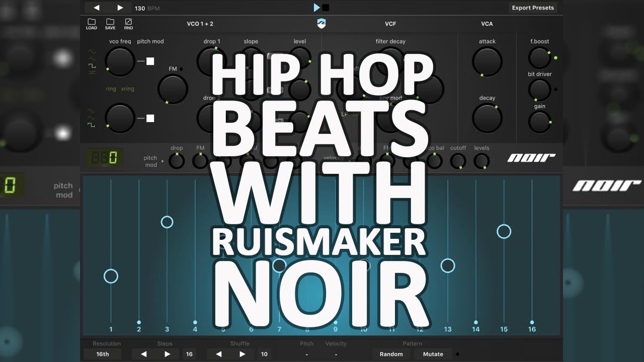Click the lower VCO frequency knob
The width and height of the screenshot is (644, 362).
120,118
